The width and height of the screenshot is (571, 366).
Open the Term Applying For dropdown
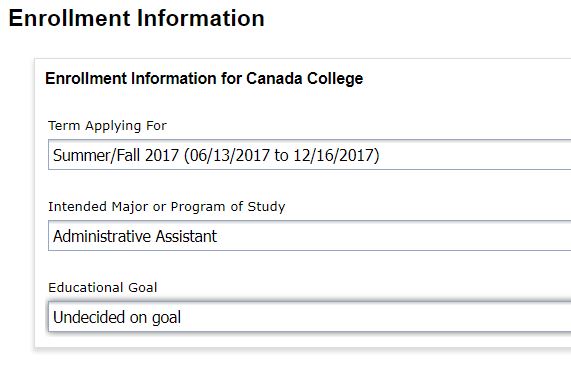click(310, 154)
